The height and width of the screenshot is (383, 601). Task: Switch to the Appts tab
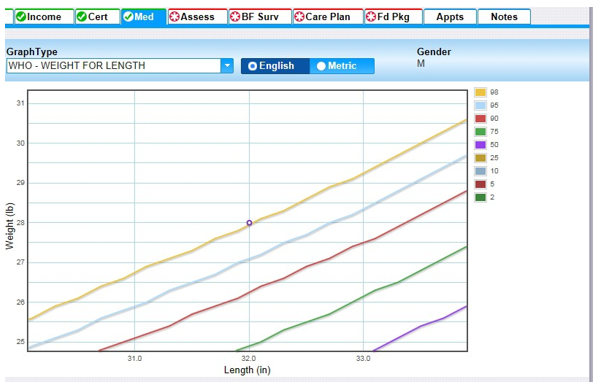click(x=450, y=17)
